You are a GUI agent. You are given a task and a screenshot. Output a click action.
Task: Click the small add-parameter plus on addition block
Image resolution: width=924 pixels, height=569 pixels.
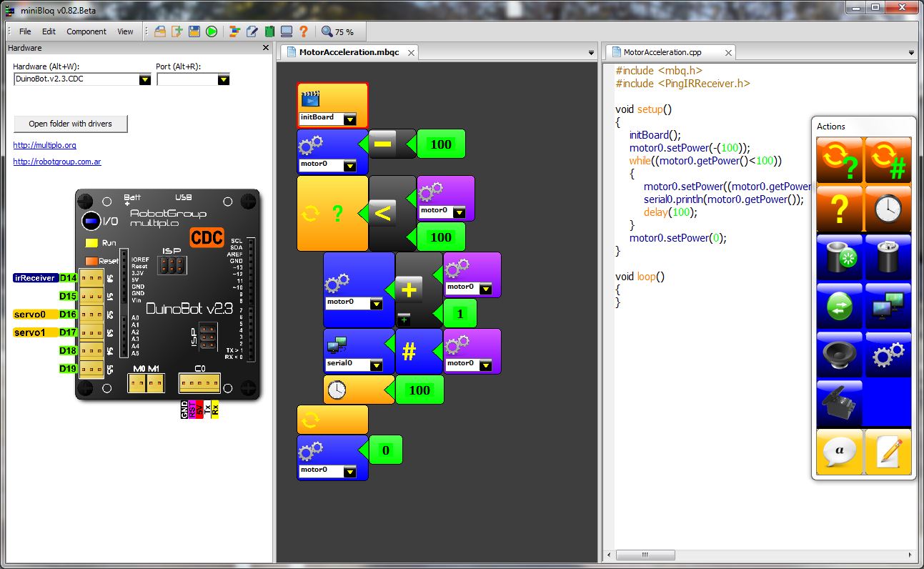coord(404,319)
